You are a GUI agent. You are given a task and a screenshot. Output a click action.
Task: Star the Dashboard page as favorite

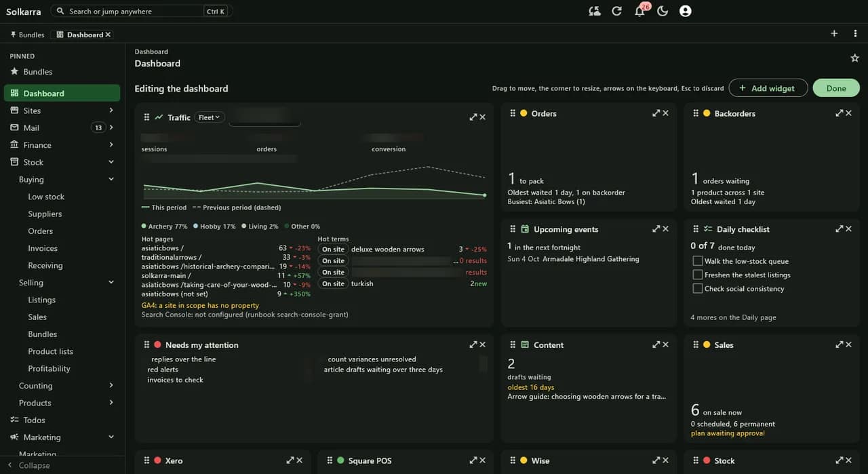pyautogui.click(x=854, y=58)
